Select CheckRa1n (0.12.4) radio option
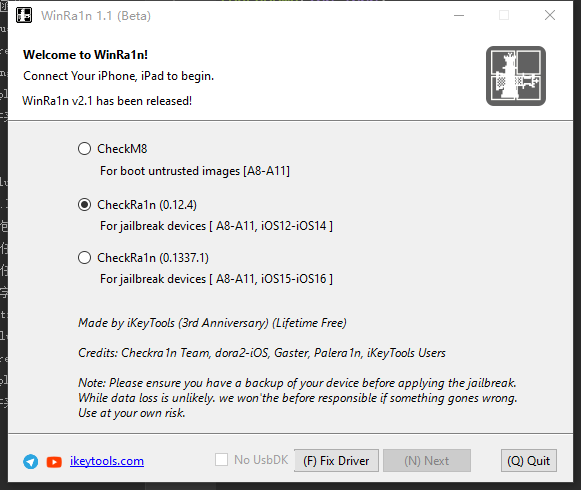 point(84,205)
